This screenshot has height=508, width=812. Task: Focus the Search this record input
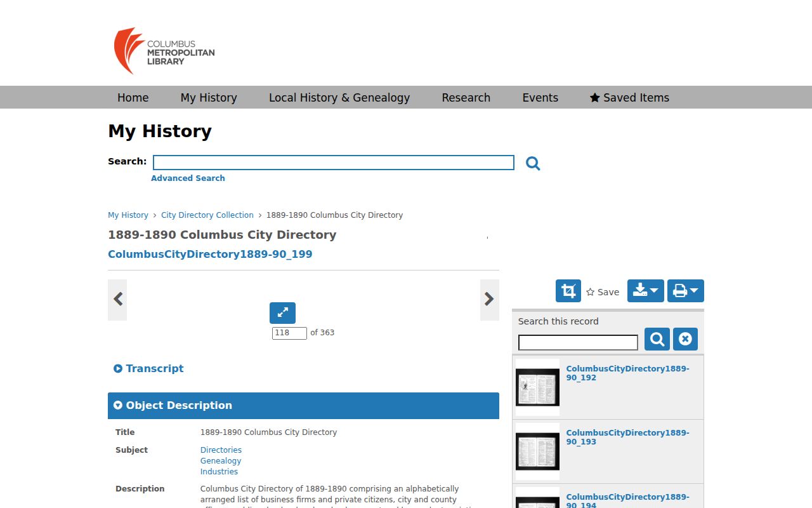tap(578, 343)
